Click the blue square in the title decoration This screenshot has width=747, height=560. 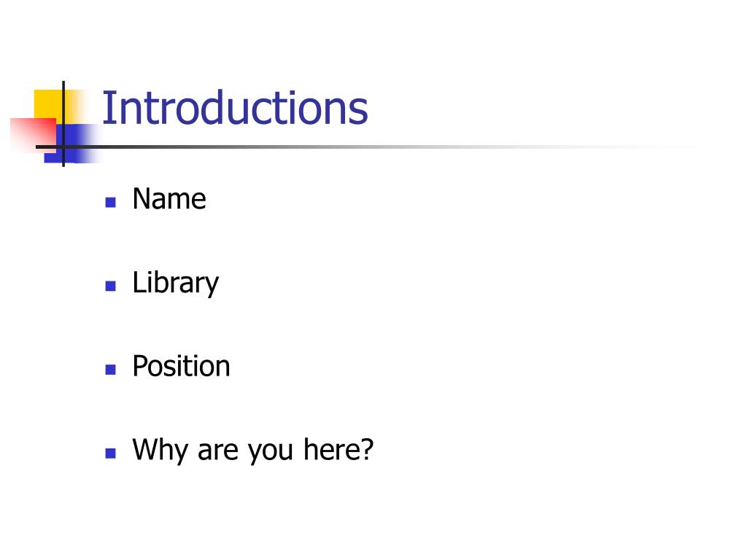click(71, 144)
